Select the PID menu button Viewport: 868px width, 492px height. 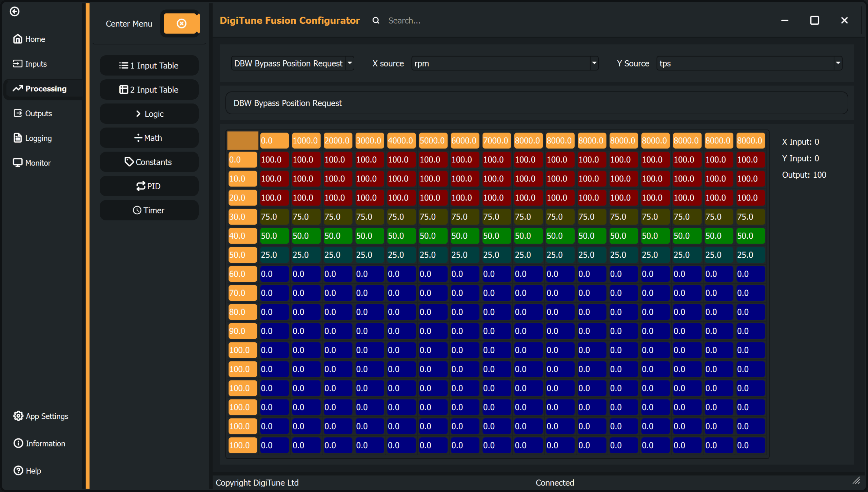(x=149, y=186)
